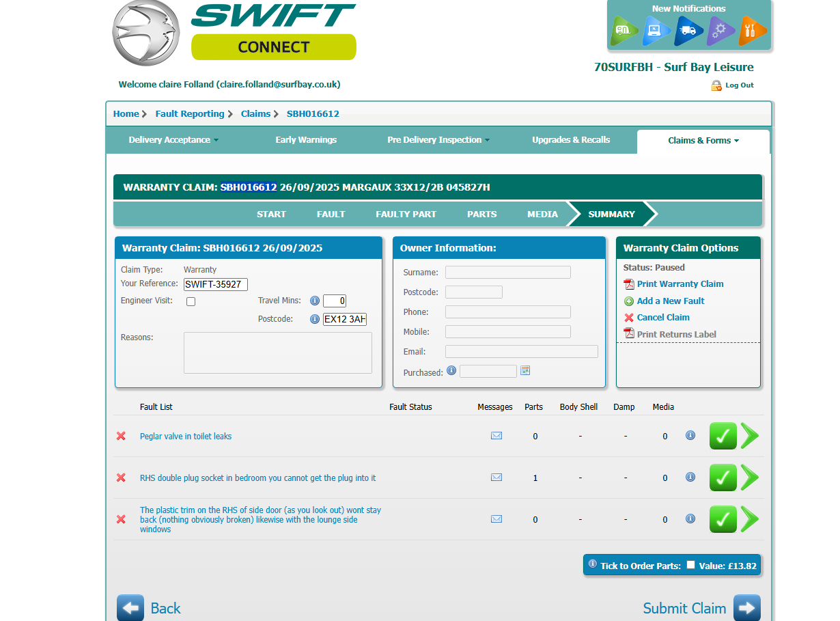Go to the FAULT step
The width and height of the screenshot is (840, 621).
(x=331, y=214)
